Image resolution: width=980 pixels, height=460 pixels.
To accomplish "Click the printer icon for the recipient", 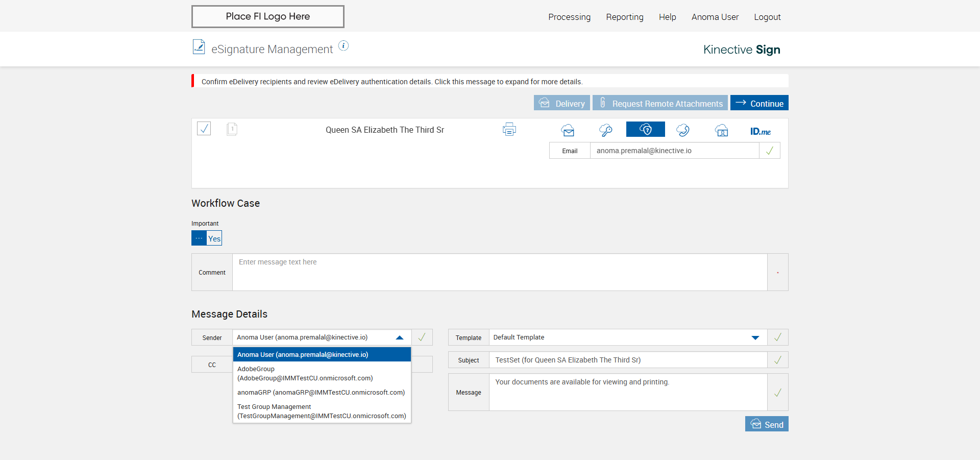I will 509,130.
